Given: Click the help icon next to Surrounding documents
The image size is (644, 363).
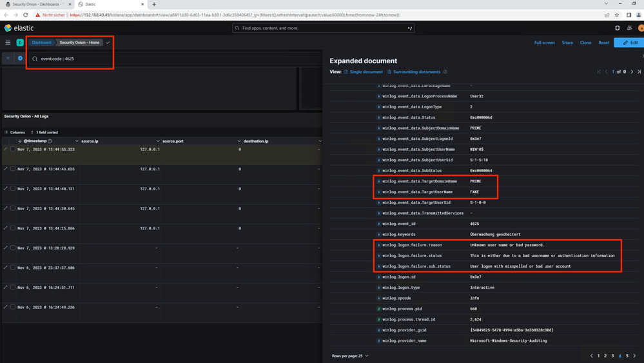Looking at the screenshot, I should coord(445,72).
